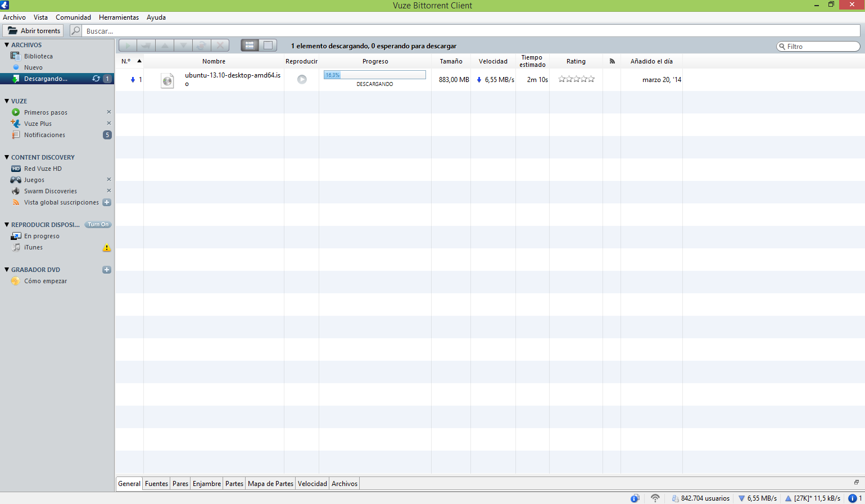Image resolution: width=865 pixels, height=504 pixels.
Task: Open the Vista menu
Action: [40, 17]
